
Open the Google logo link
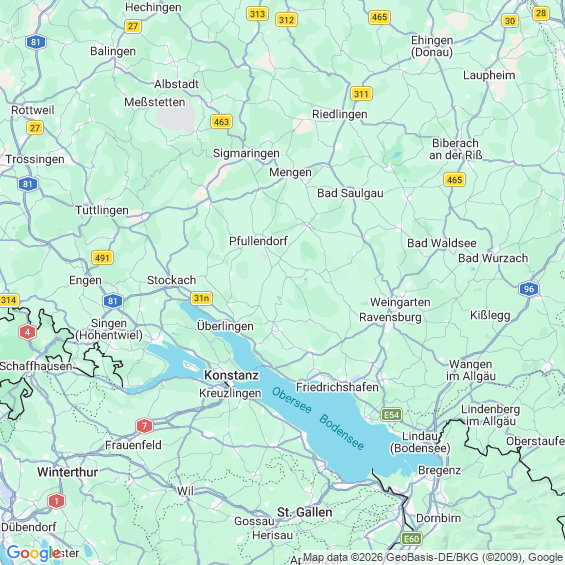(x=33, y=553)
